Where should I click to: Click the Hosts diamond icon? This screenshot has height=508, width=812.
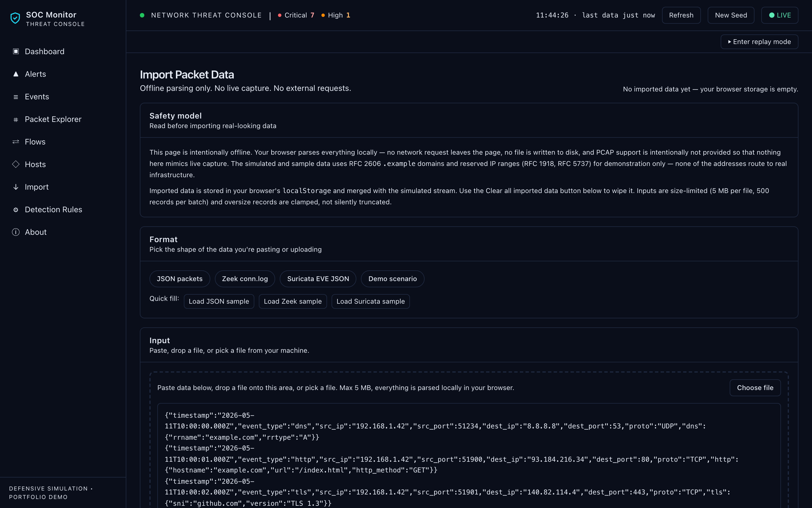[x=16, y=164]
